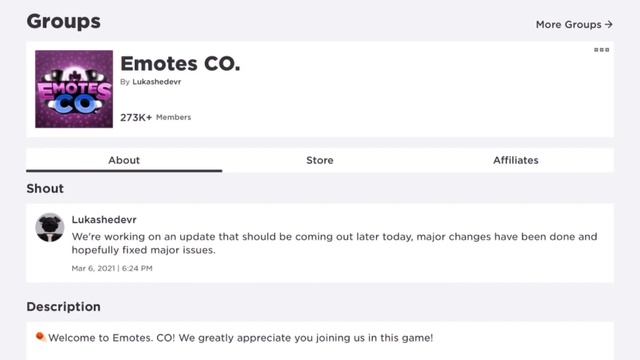Screen dimensions: 640x360
Task: Click the Mar 6, 2021 shout timestamp
Action: coord(112,268)
